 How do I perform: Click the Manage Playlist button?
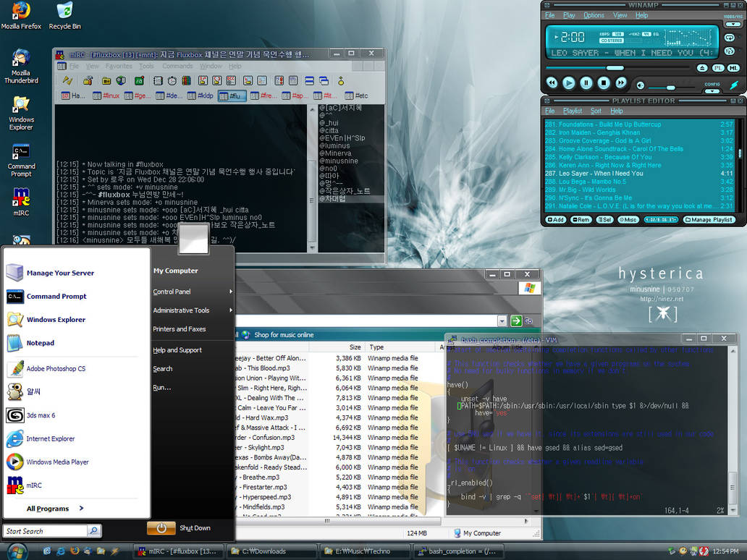(708, 219)
